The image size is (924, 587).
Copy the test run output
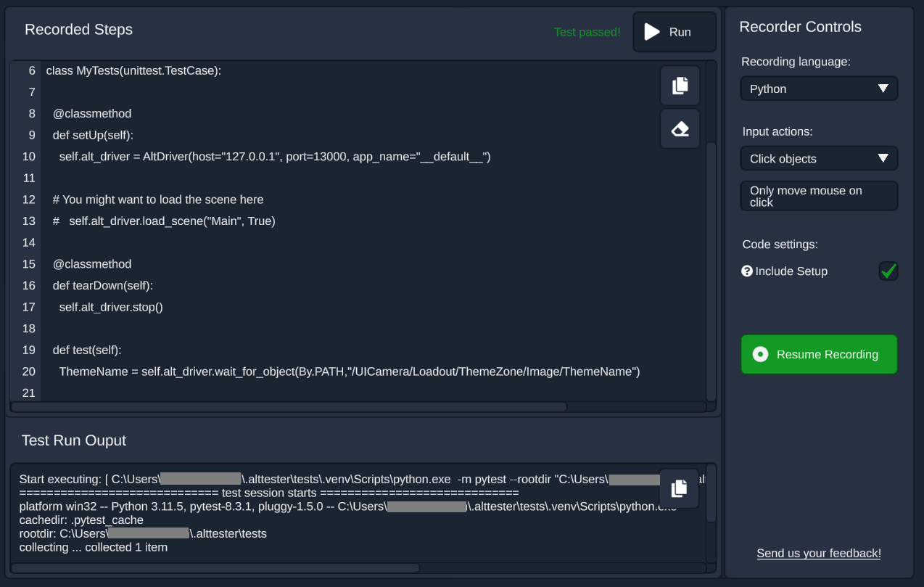coord(679,488)
